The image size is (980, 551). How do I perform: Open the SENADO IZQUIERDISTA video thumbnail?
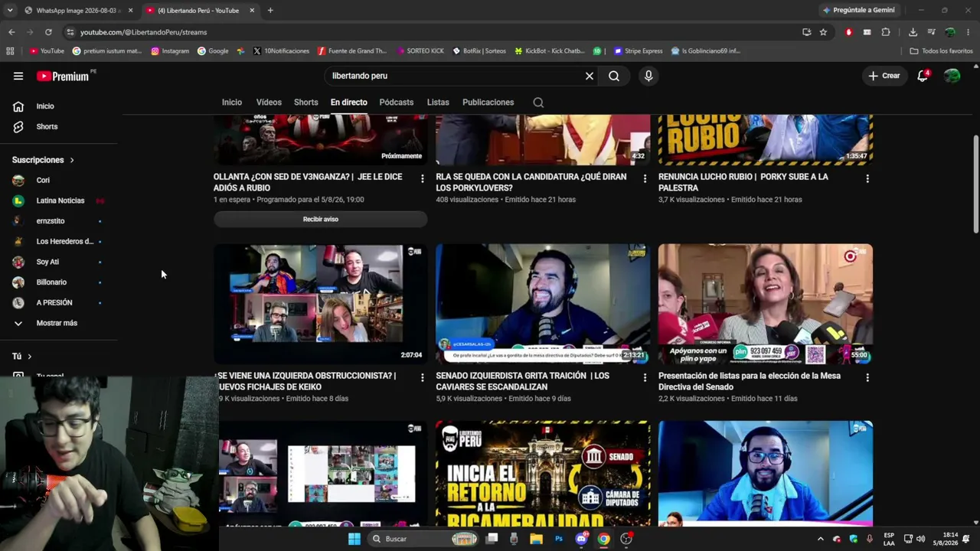click(543, 304)
